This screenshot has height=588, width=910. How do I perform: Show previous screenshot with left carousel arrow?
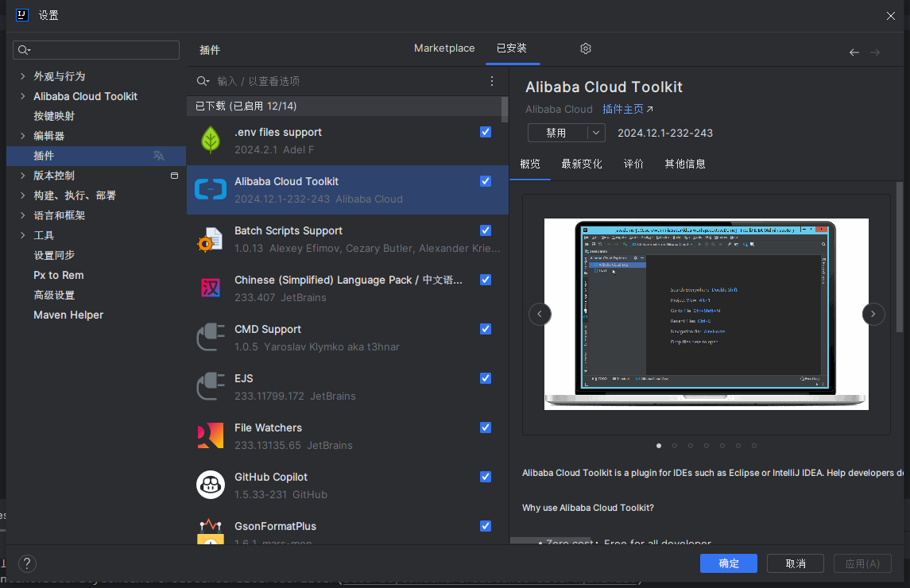point(540,314)
